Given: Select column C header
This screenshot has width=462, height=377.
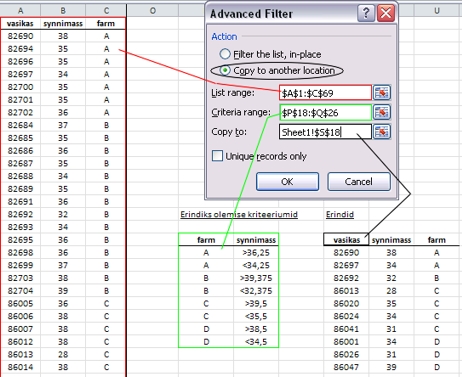Looking at the screenshot, I should click(106, 11).
